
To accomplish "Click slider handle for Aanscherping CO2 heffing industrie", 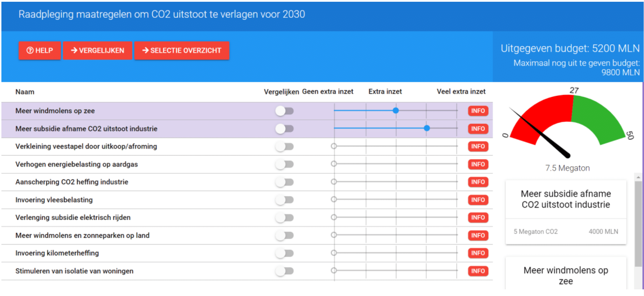I will (x=334, y=181).
